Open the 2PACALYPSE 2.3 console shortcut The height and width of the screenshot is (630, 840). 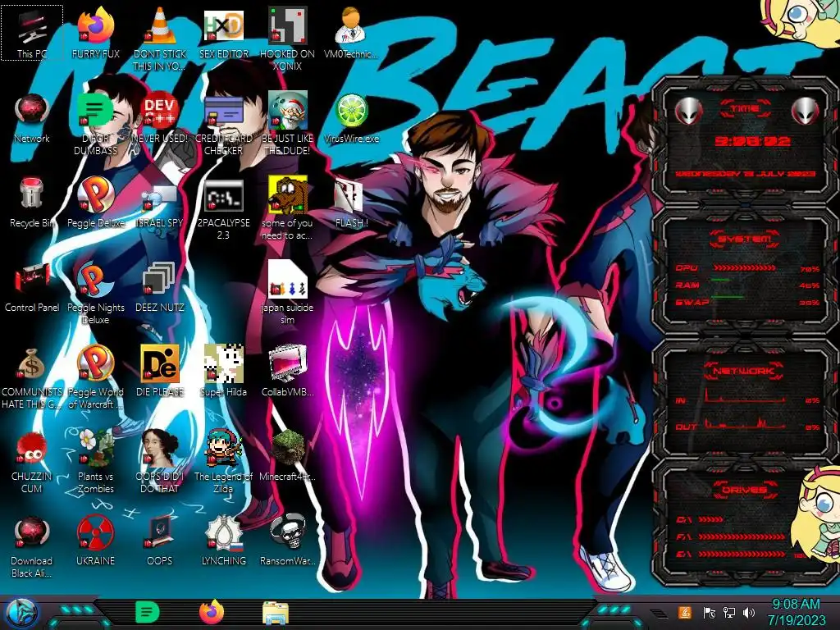click(x=223, y=209)
